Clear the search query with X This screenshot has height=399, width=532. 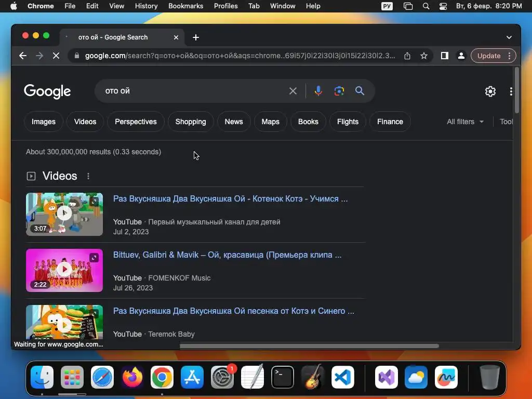pos(293,91)
